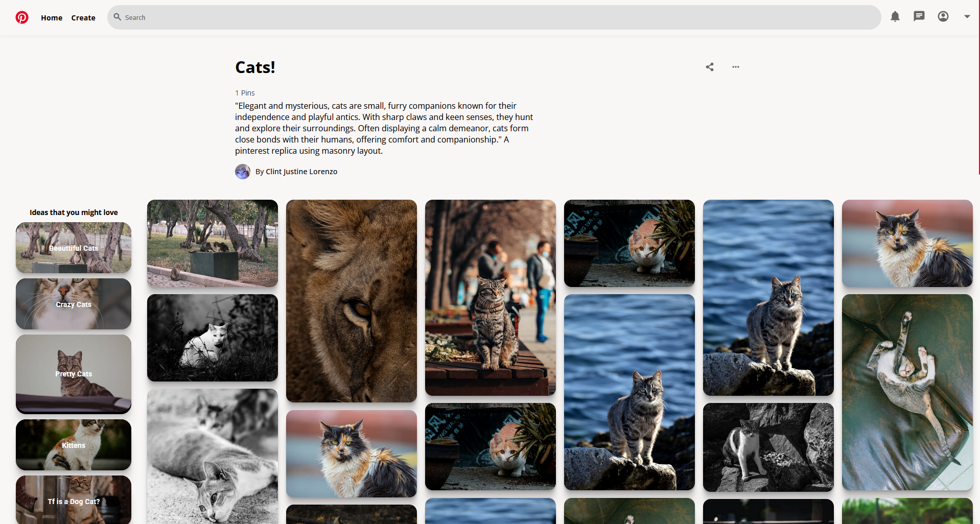Click the search magnifier icon

pyautogui.click(x=117, y=17)
